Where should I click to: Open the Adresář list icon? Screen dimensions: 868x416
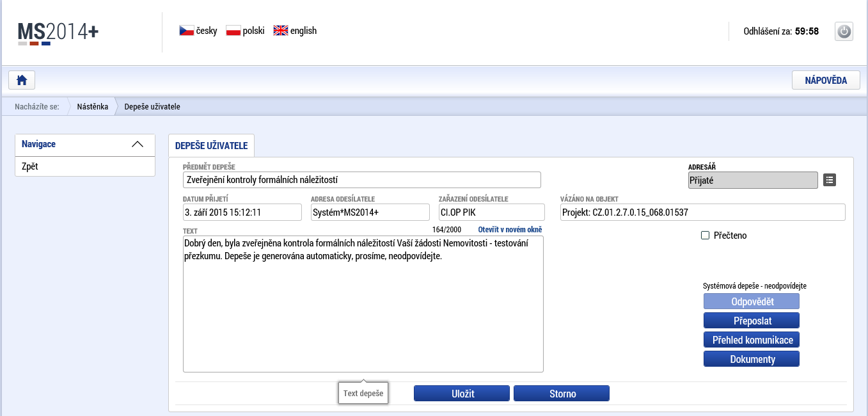[x=830, y=180]
